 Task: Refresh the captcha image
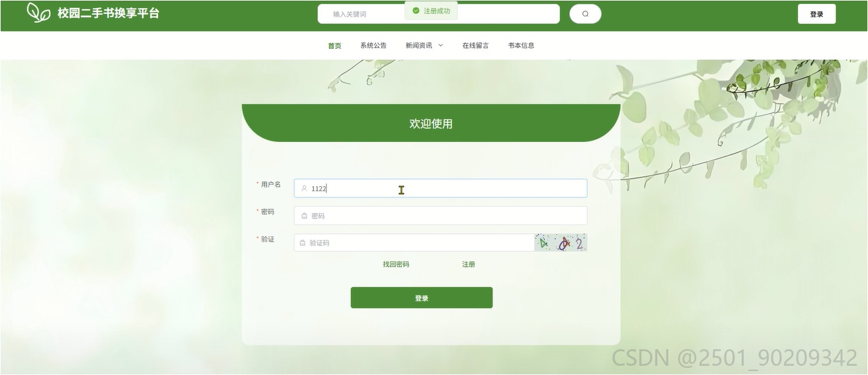pos(561,242)
